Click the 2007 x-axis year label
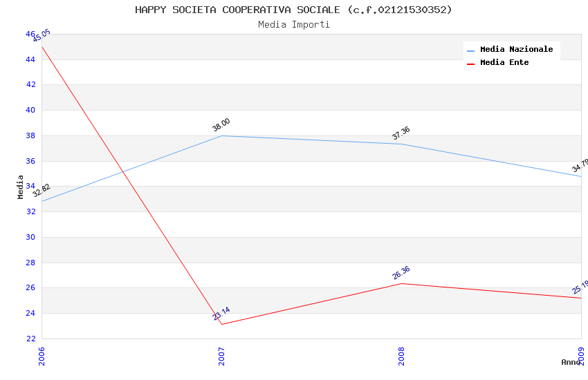588x380 pixels. pos(222,355)
